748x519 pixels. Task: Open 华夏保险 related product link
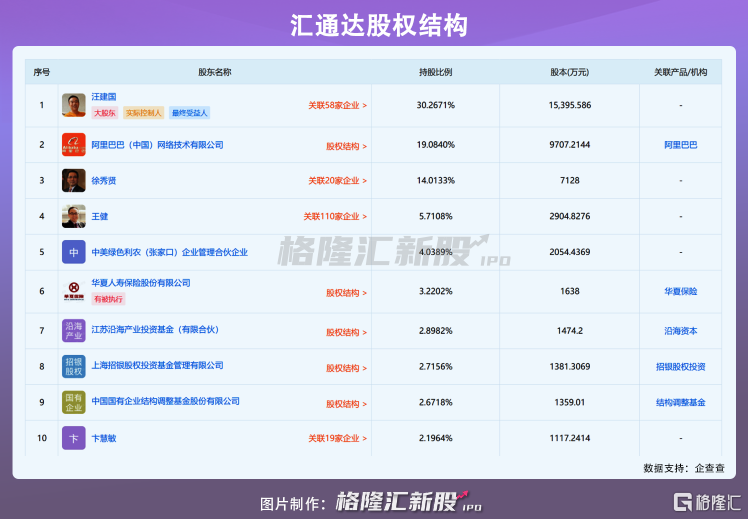pos(680,292)
